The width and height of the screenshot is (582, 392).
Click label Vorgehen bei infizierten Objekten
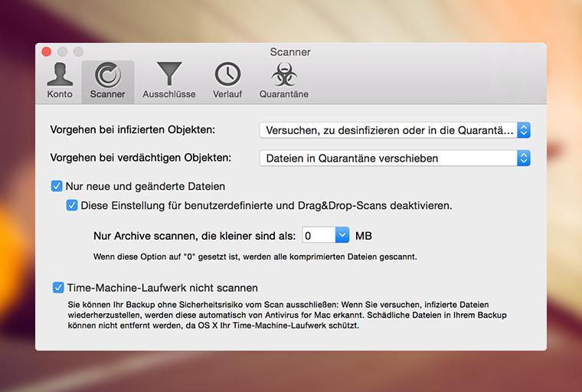click(x=133, y=130)
